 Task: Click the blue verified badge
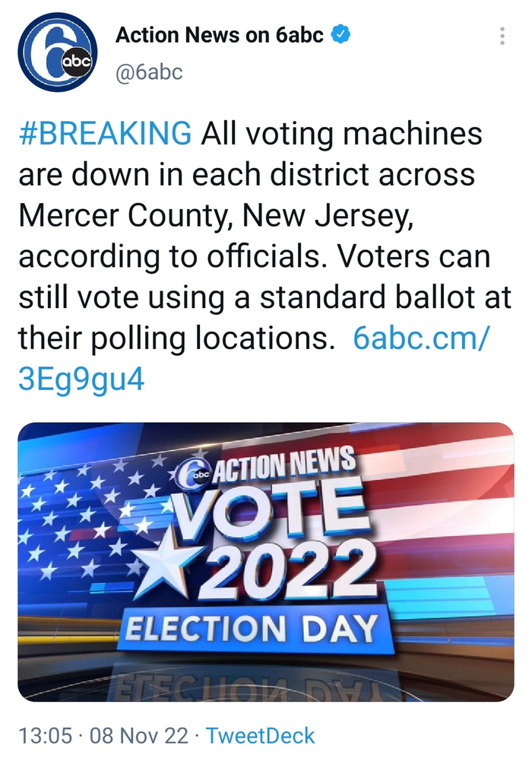pyautogui.click(x=341, y=36)
